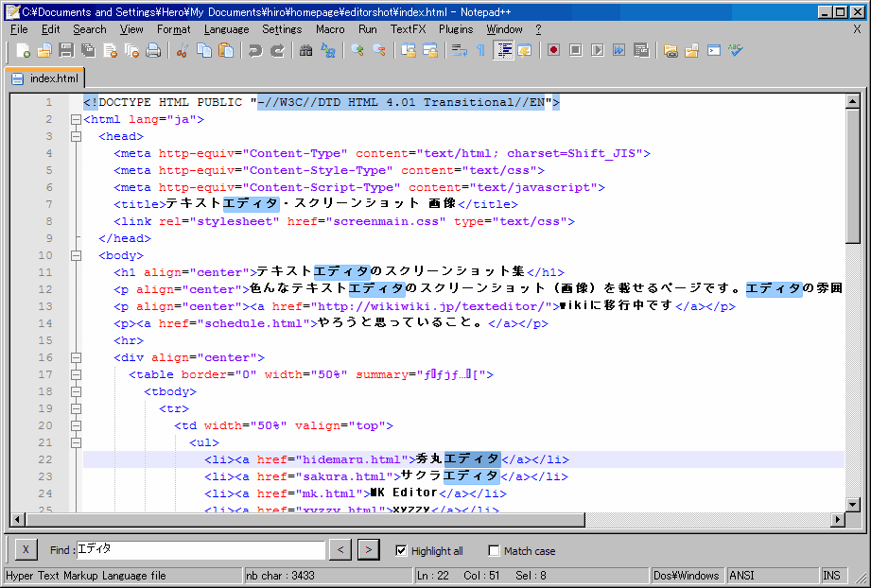Click the Cut scissors icon
The width and height of the screenshot is (871, 588).
click(x=183, y=50)
